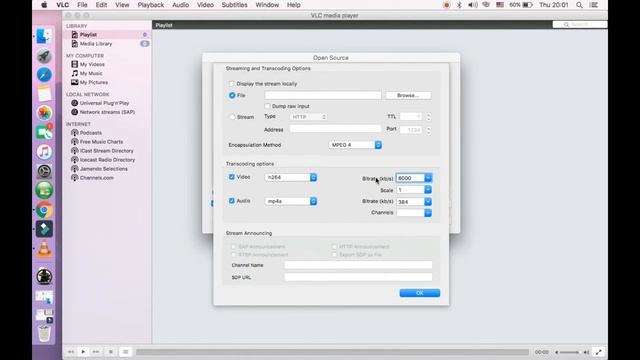The width and height of the screenshot is (640, 360).
Task: Select My Videos film icon
Action: (75, 64)
